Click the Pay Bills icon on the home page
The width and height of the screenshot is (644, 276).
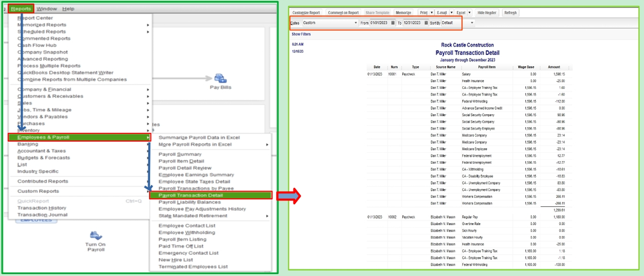[x=220, y=78]
